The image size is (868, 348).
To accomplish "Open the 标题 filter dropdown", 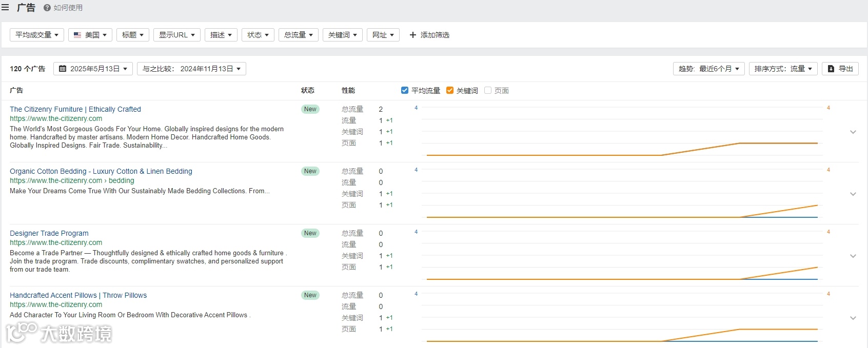I will (133, 35).
